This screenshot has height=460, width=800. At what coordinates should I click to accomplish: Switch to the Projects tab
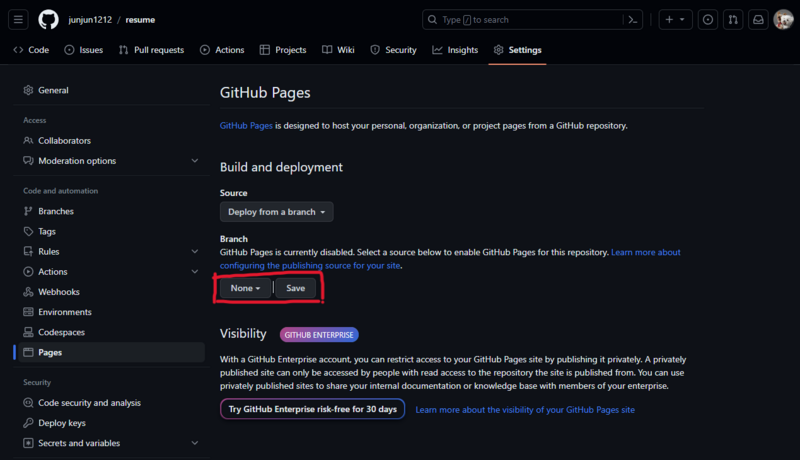point(283,50)
